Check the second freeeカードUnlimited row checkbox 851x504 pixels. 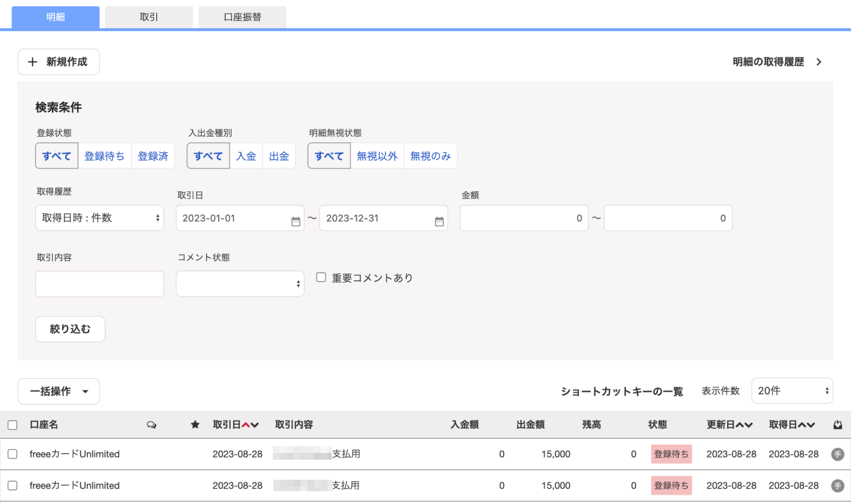coord(13,486)
